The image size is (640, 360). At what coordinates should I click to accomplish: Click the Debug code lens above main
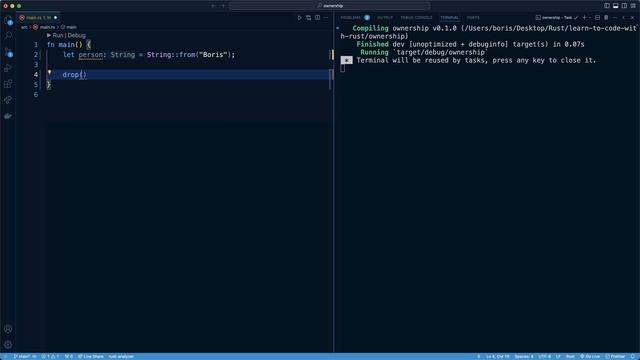click(77, 36)
